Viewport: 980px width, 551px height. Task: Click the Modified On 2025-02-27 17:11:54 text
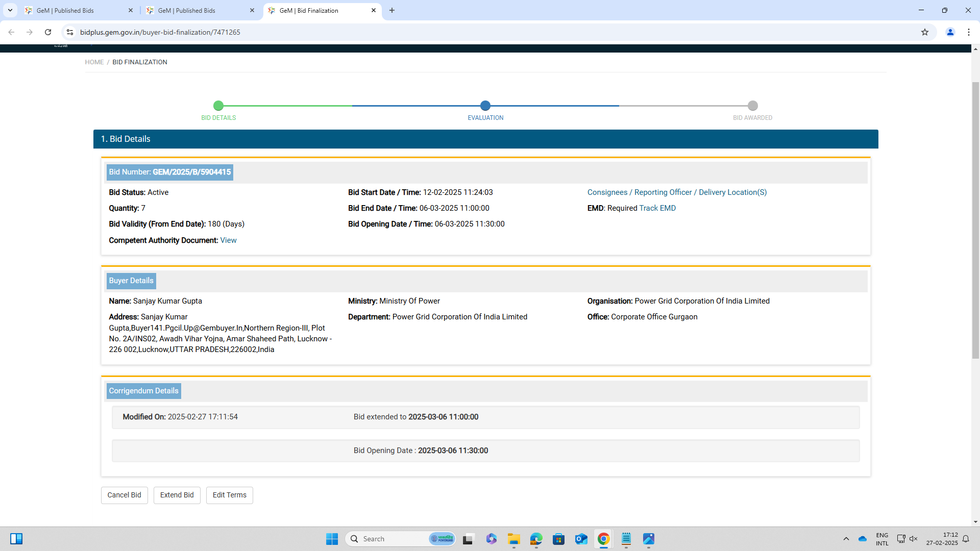pyautogui.click(x=180, y=417)
